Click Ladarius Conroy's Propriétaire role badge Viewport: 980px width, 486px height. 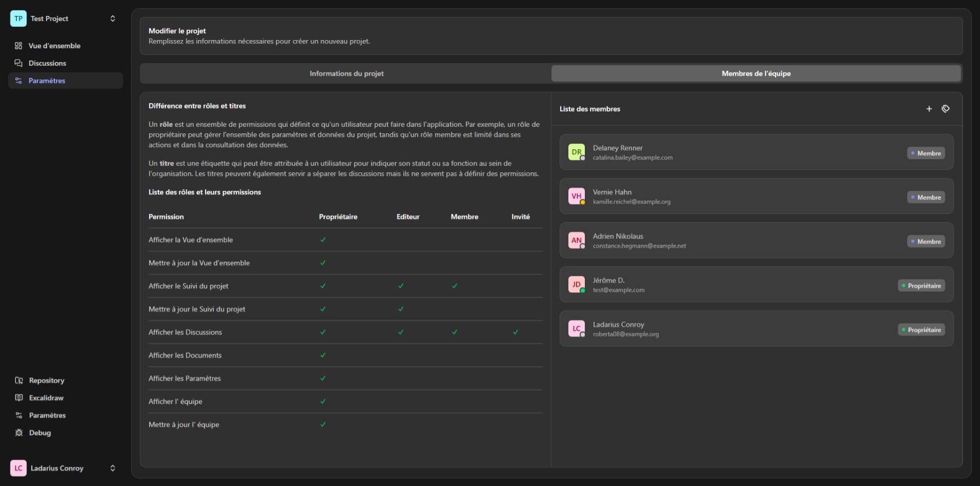click(x=921, y=330)
